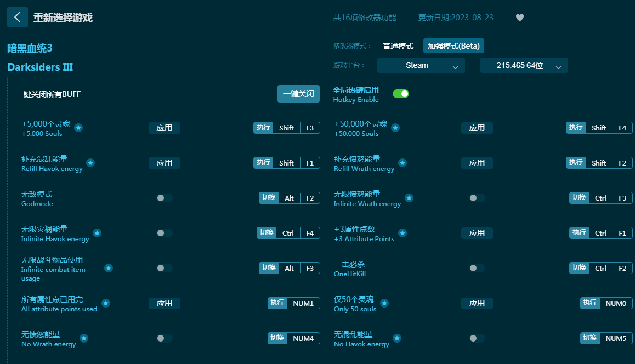Click star icon beside Only 50 souls
Image resolution: width=635 pixels, height=364 pixels.
click(x=385, y=303)
